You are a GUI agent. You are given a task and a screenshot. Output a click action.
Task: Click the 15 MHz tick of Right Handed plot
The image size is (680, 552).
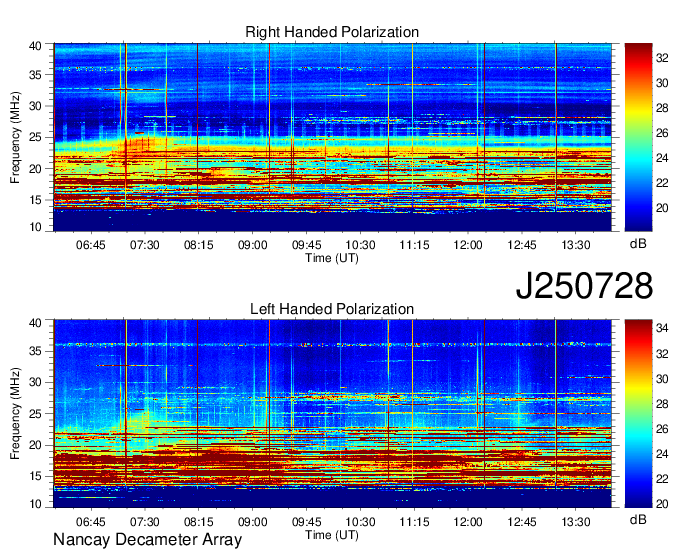[x=35, y=200]
